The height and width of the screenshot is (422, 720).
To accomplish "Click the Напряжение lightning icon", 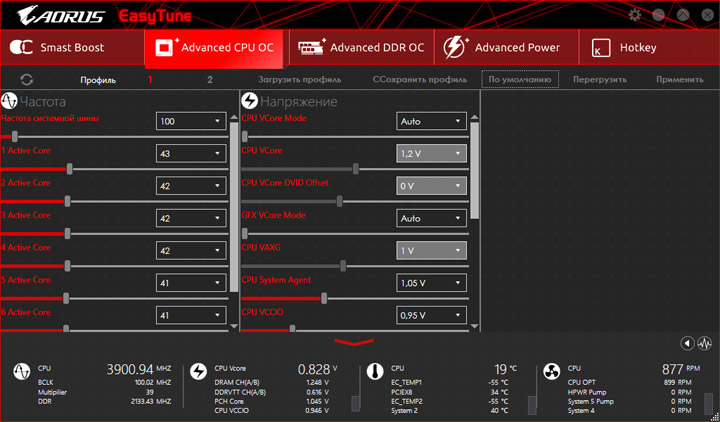I will pos(250,101).
